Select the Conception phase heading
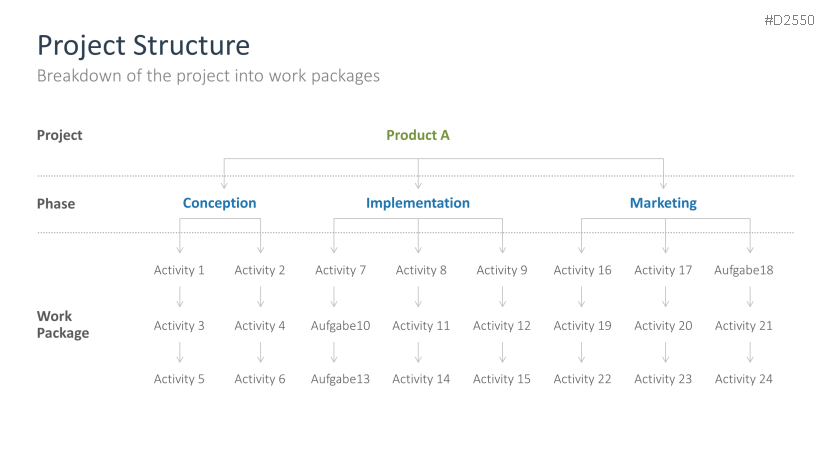Image resolution: width=829 pixels, height=466 pixels. [219, 203]
